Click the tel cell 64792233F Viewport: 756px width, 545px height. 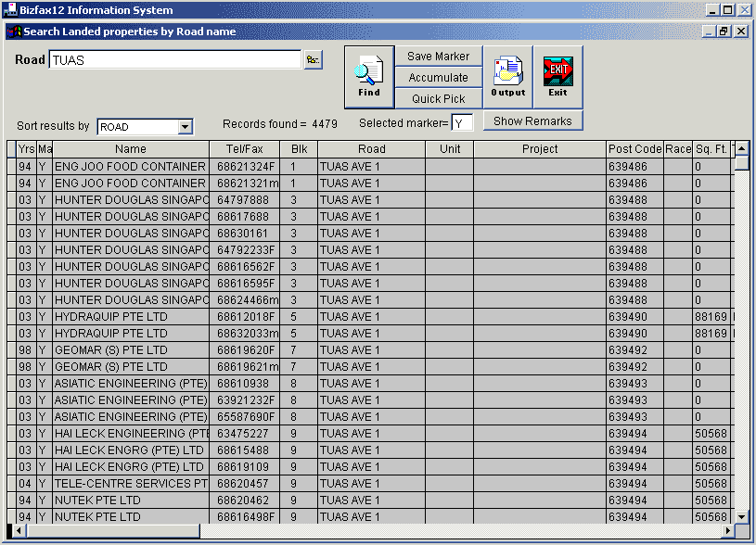245,250
